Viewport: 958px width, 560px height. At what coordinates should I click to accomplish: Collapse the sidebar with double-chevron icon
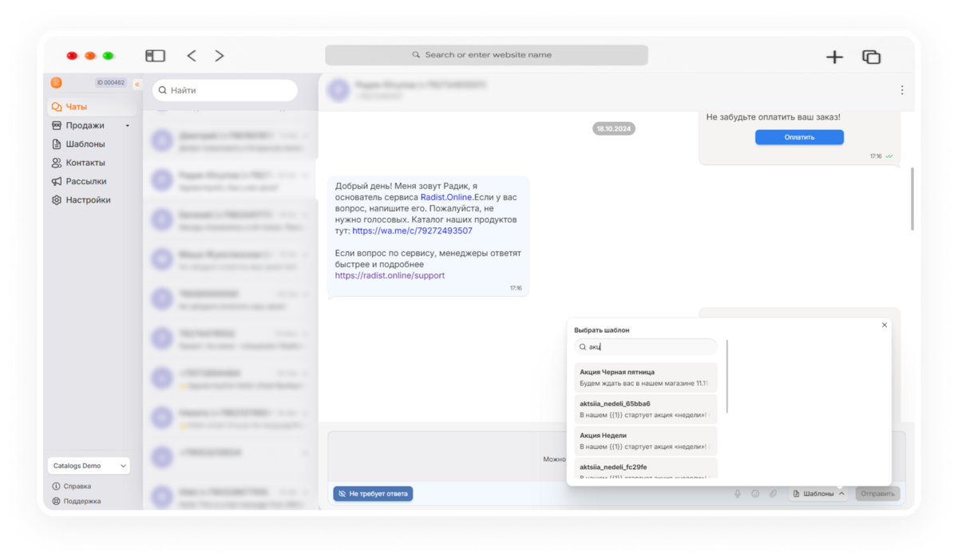(x=137, y=83)
